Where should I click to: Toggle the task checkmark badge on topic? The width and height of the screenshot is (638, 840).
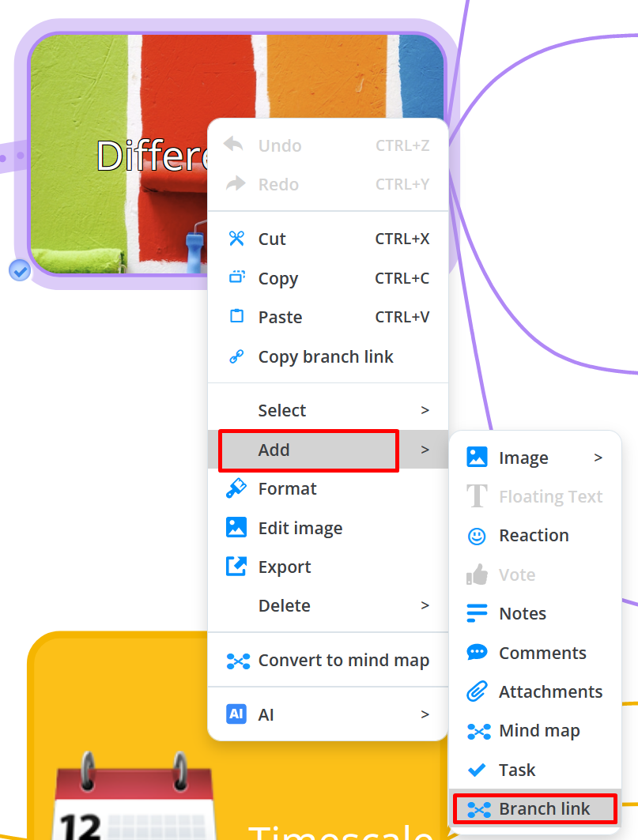[20, 271]
